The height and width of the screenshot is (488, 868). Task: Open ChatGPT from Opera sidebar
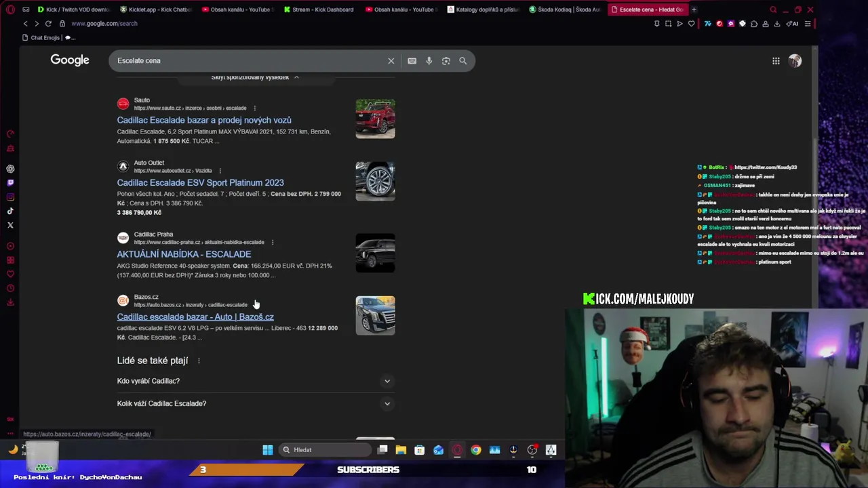click(10, 169)
